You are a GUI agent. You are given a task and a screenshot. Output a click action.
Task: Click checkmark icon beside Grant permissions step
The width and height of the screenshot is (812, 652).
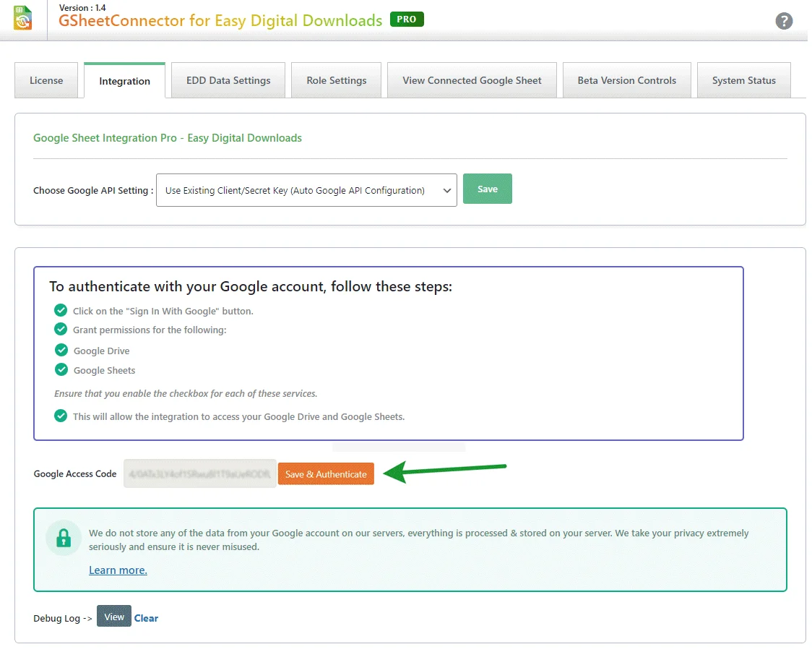[x=61, y=329]
